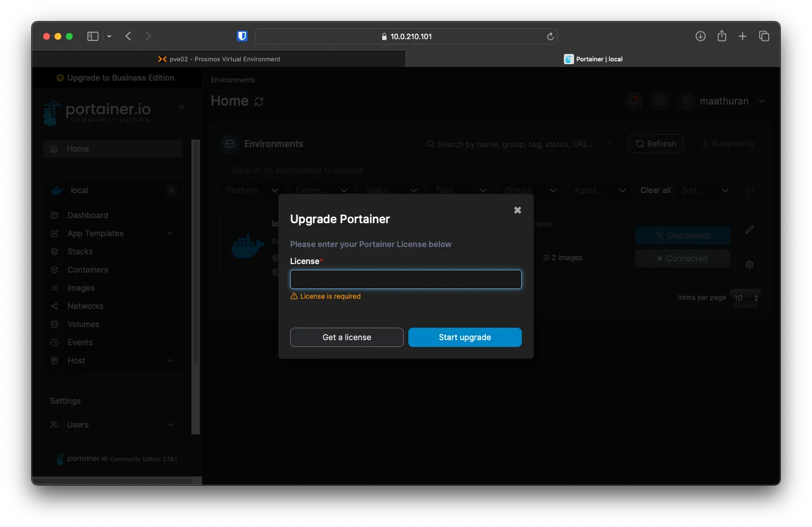The image size is (812, 527).
Task: Collapse the sidebar with the double chevron
Action: [x=182, y=107]
